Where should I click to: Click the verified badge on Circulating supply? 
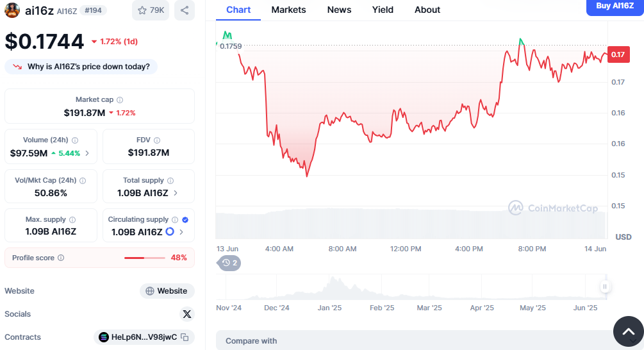coord(185,219)
